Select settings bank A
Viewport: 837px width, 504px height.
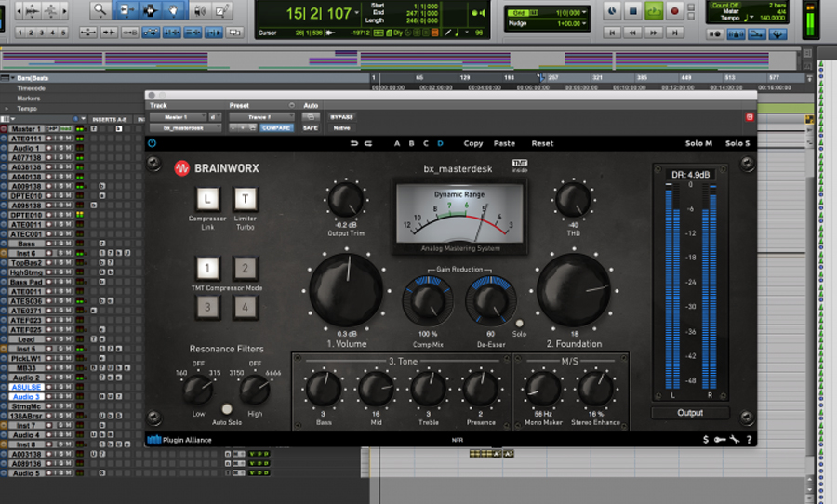click(x=397, y=143)
